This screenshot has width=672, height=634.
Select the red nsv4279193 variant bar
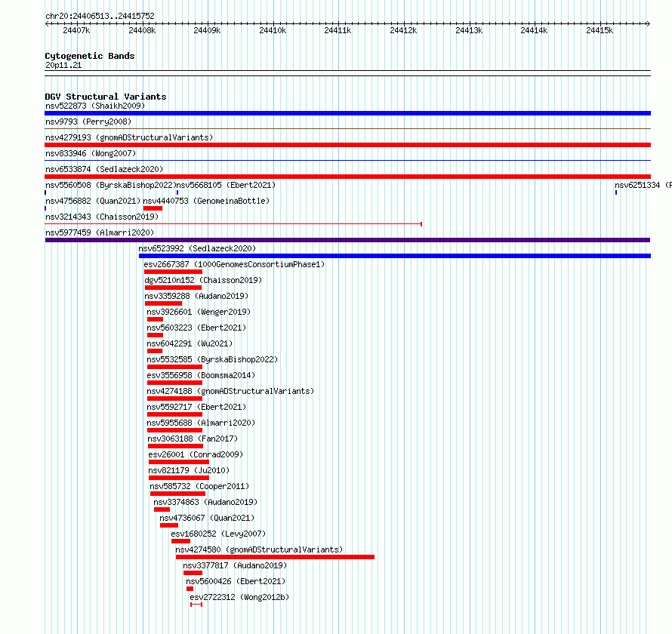[x=347, y=145]
